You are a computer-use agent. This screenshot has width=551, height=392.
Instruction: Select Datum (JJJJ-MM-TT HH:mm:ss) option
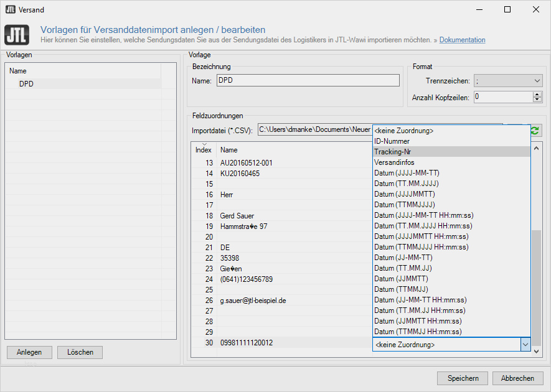click(x=451, y=215)
